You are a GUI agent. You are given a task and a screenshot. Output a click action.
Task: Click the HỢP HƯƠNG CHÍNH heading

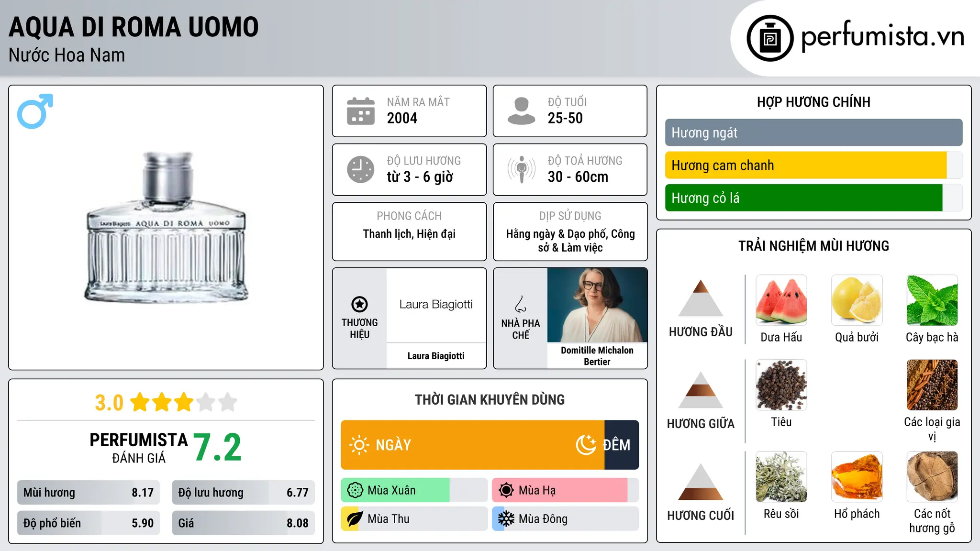pyautogui.click(x=813, y=102)
